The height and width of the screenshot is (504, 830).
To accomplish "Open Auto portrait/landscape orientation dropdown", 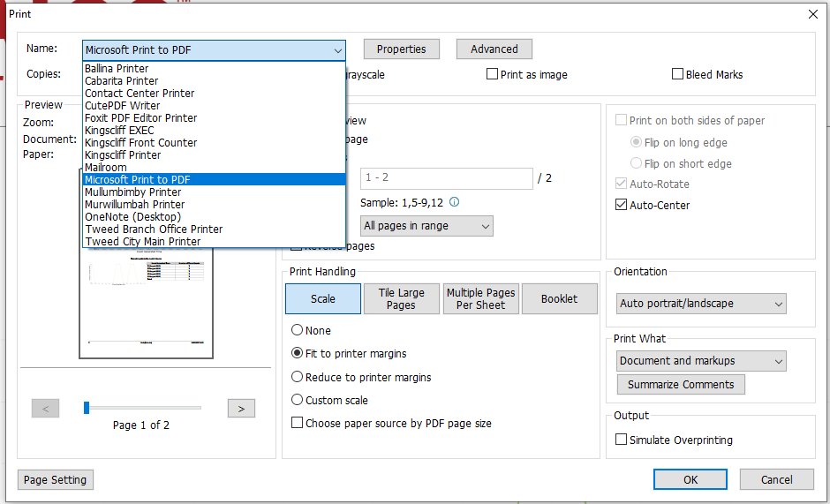I will click(x=701, y=304).
